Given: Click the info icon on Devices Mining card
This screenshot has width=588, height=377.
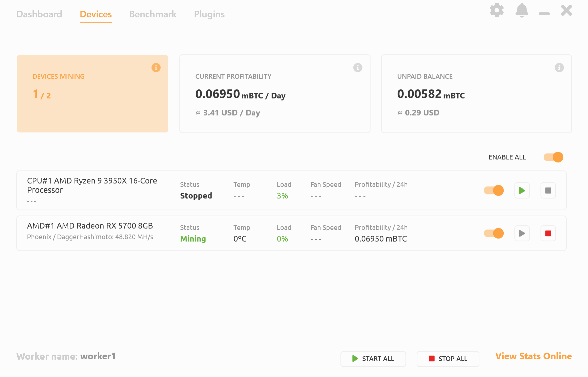Looking at the screenshot, I should [x=156, y=67].
